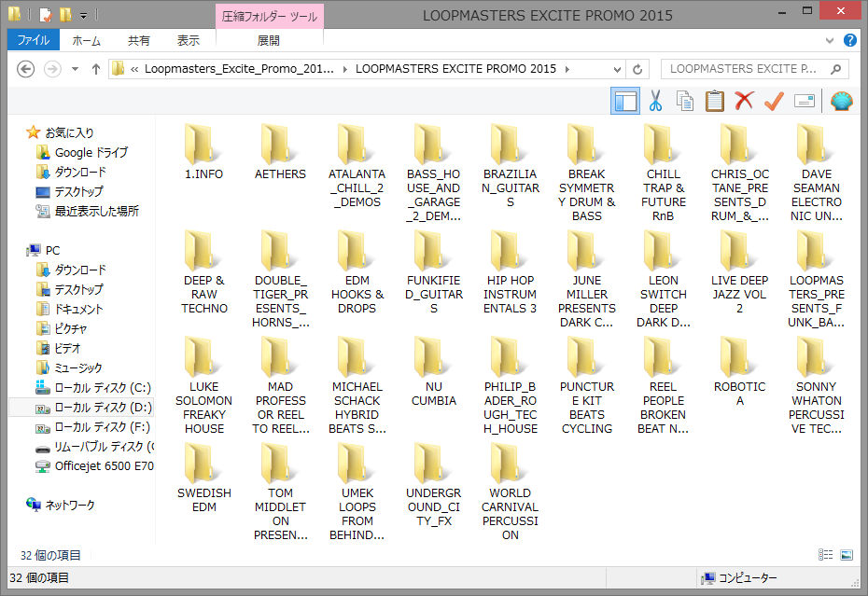Click the red X Delete icon
Image resolution: width=868 pixels, height=596 pixels.
[744, 101]
